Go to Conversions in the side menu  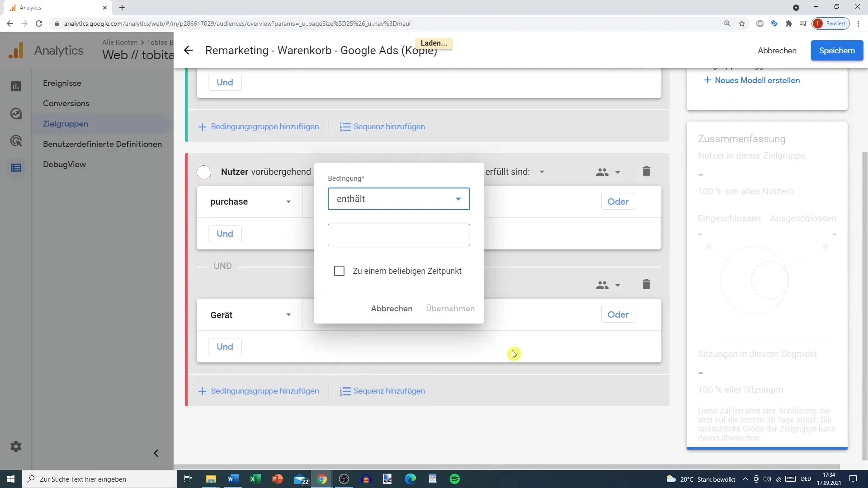point(66,103)
